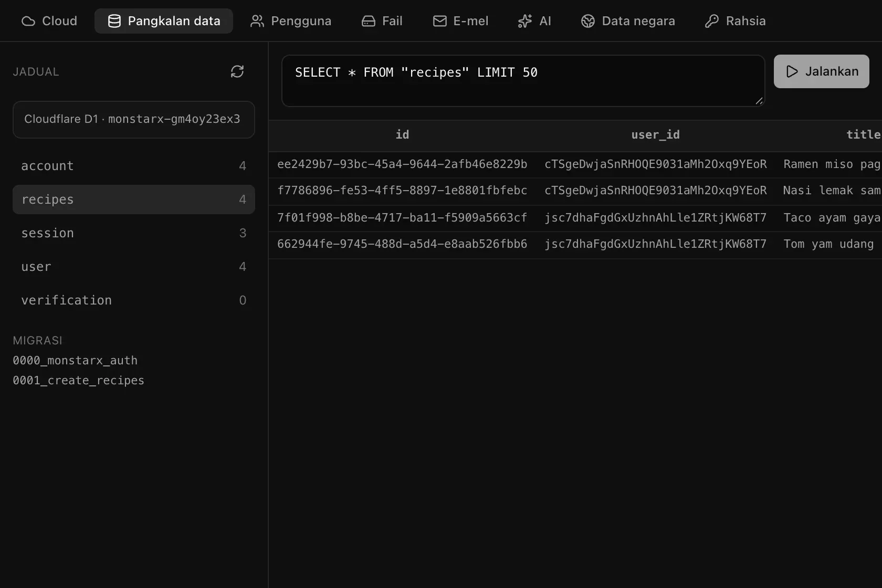Viewport: 882px width, 588px height.
Task: Select the recipes table
Action: coord(134,199)
